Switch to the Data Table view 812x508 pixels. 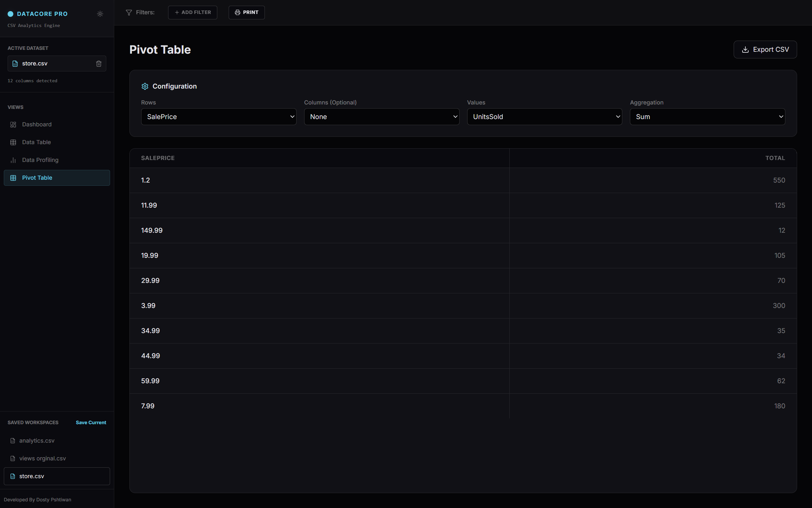click(x=57, y=143)
